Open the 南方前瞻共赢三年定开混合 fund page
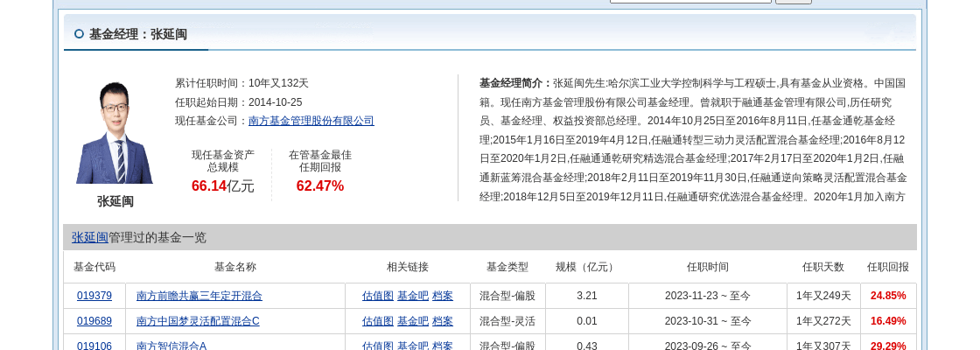980x350 pixels. [199, 296]
